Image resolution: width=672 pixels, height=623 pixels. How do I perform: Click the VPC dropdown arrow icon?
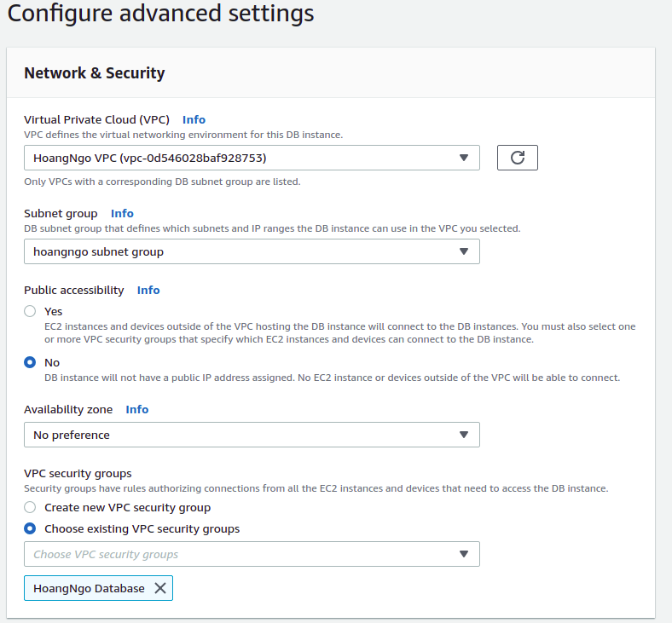click(x=464, y=158)
